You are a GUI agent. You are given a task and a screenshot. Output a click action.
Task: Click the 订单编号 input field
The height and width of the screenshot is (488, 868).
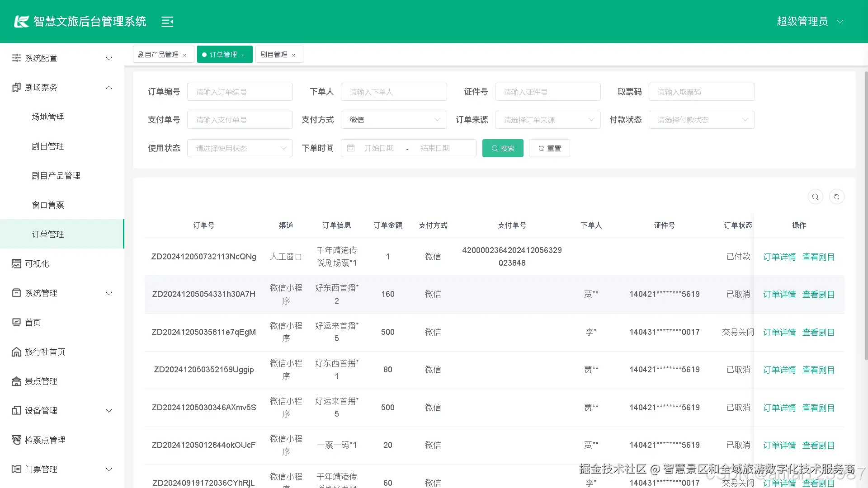240,92
